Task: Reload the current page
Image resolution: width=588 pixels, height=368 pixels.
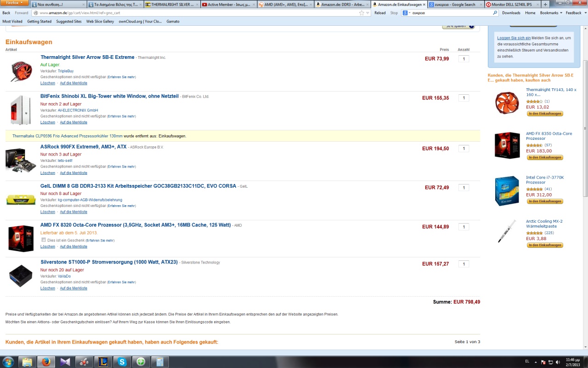Action: point(380,13)
